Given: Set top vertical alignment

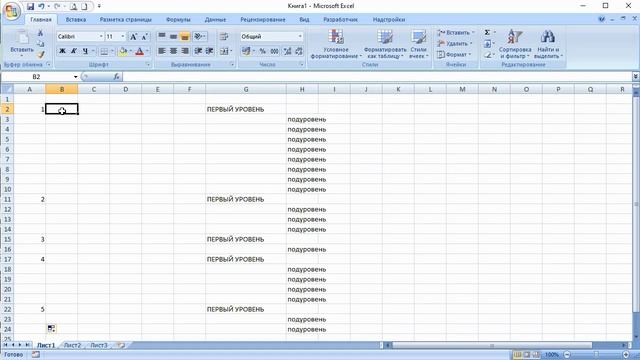Looking at the screenshot, I should click(162, 36).
